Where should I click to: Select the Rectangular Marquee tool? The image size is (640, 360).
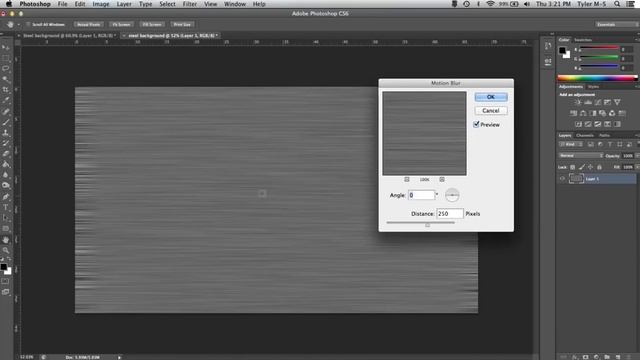click(x=6, y=58)
